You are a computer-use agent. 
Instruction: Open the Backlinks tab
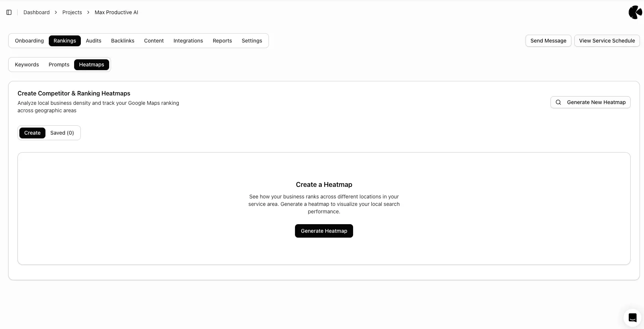(123, 41)
